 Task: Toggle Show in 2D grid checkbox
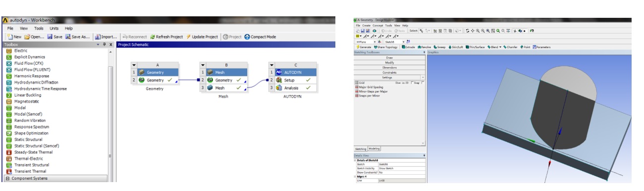(x=412, y=83)
